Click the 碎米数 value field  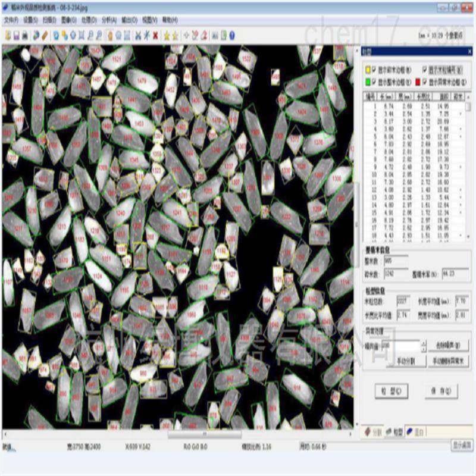coord(396,274)
